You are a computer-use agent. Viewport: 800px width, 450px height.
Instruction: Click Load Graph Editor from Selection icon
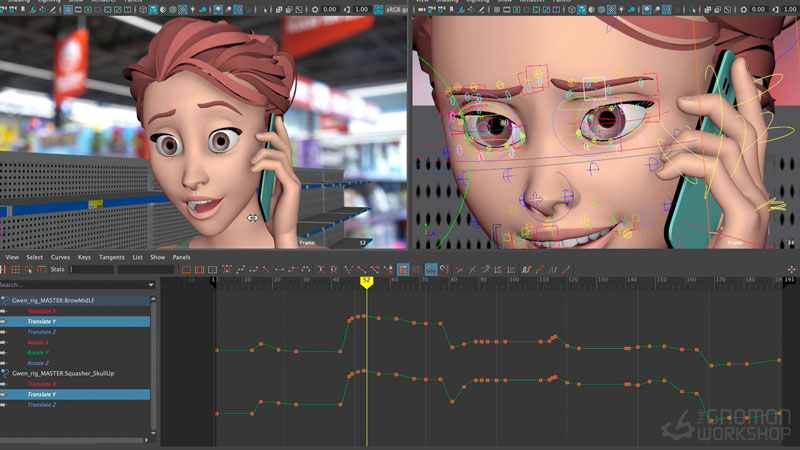pyautogui.click(x=416, y=269)
